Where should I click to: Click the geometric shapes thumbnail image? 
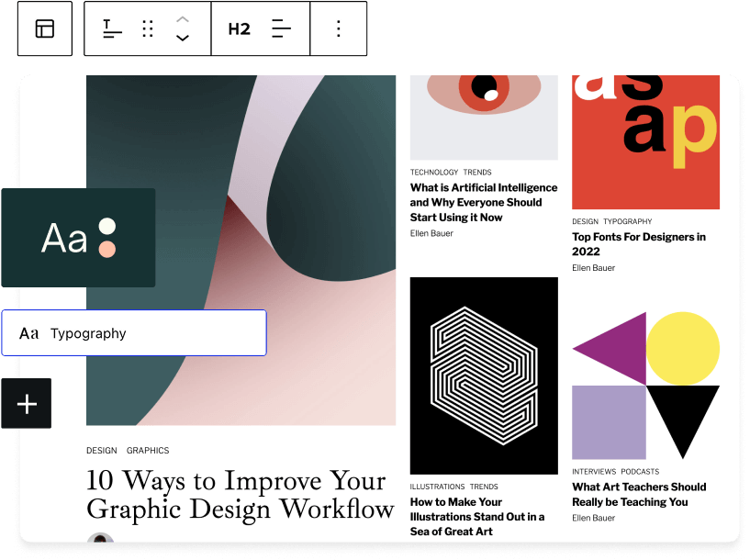coord(645,385)
